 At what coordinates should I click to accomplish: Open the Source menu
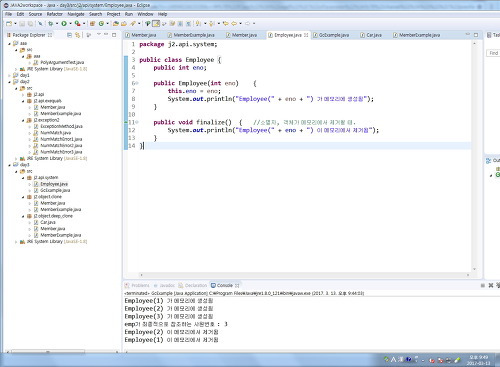click(35, 14)
